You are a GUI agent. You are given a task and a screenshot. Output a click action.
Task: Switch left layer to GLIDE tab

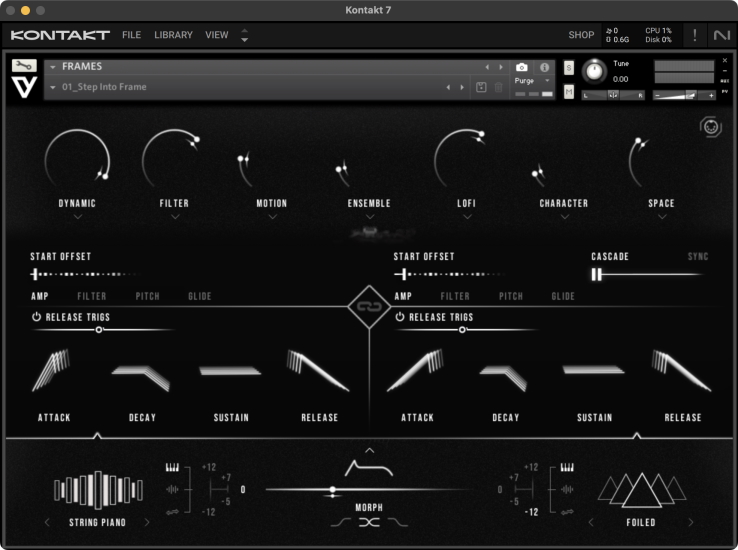tap(200, 296)
